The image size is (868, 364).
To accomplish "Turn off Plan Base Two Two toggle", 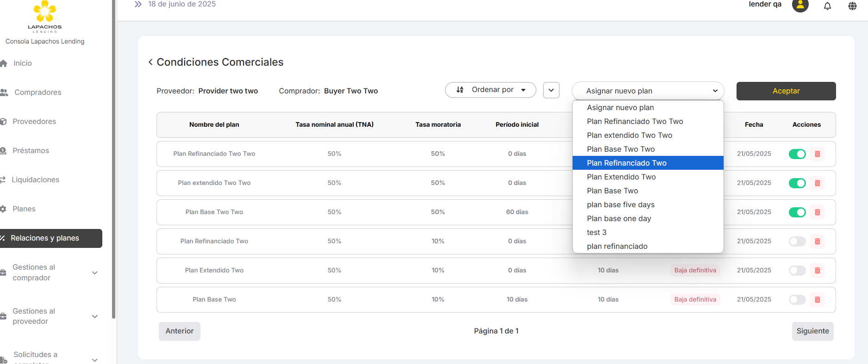I will 797,212.
